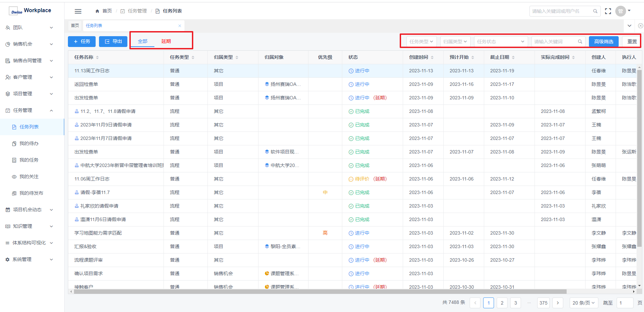644x312 pixels.
Task: Click the 导出 export button
Action: [113, 42]
